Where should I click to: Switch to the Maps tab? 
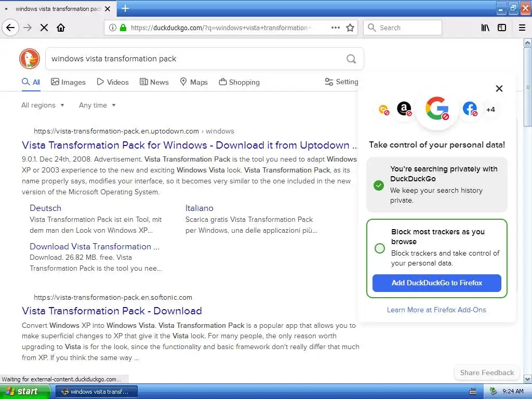(194, 82)
